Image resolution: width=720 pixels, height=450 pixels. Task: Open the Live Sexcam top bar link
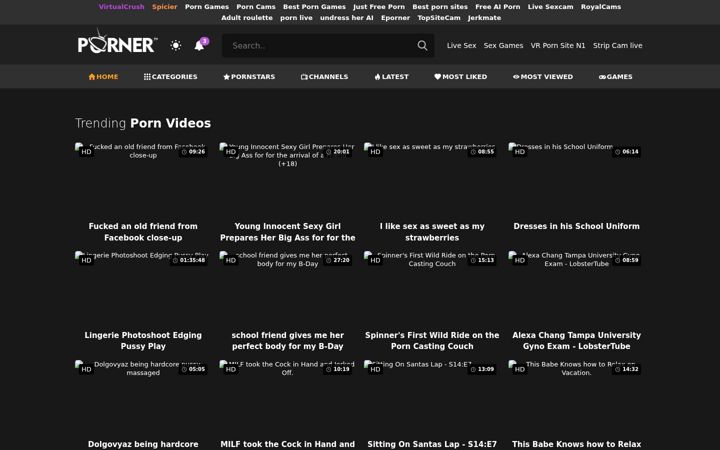pos(551,7)
